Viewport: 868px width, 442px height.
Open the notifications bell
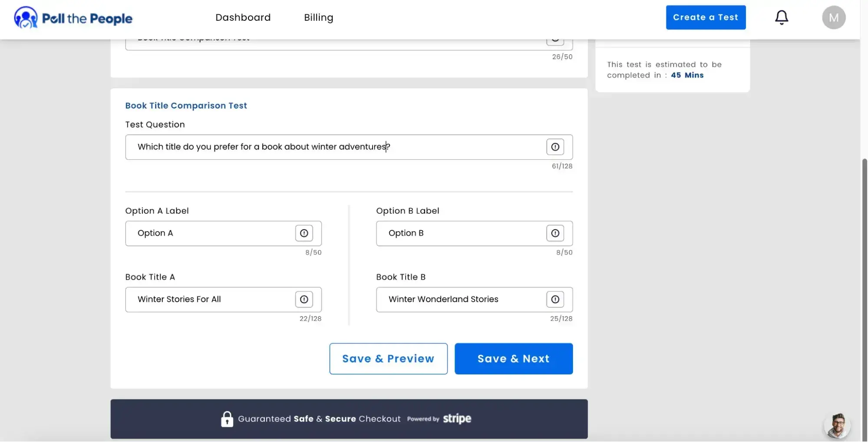point(781,17)
